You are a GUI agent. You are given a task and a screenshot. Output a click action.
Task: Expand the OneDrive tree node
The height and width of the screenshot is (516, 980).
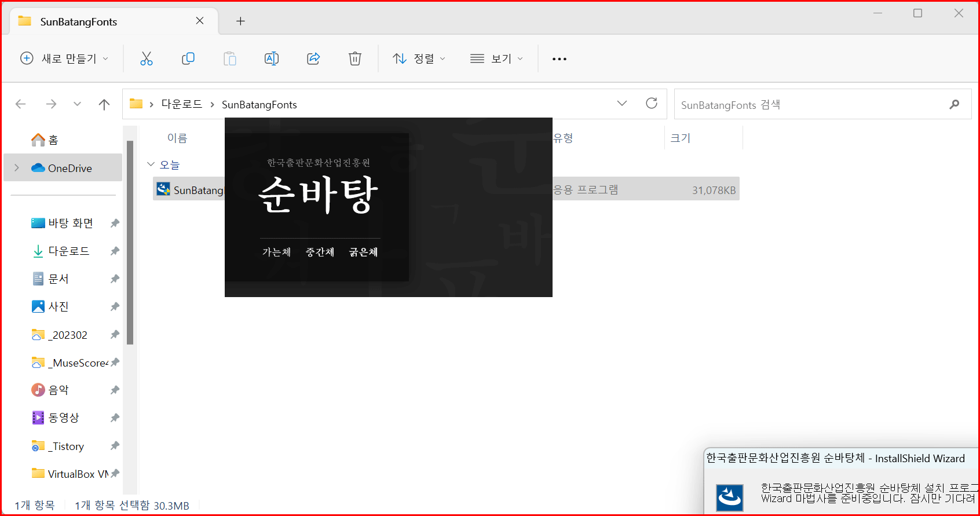(17, 168)
